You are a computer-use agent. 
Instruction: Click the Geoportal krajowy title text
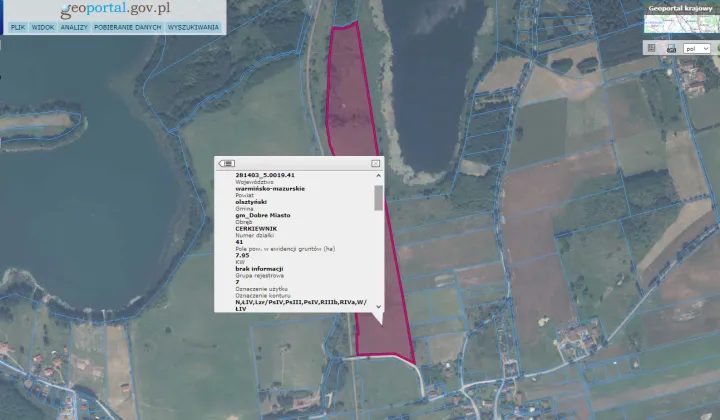tap(680, 8)
